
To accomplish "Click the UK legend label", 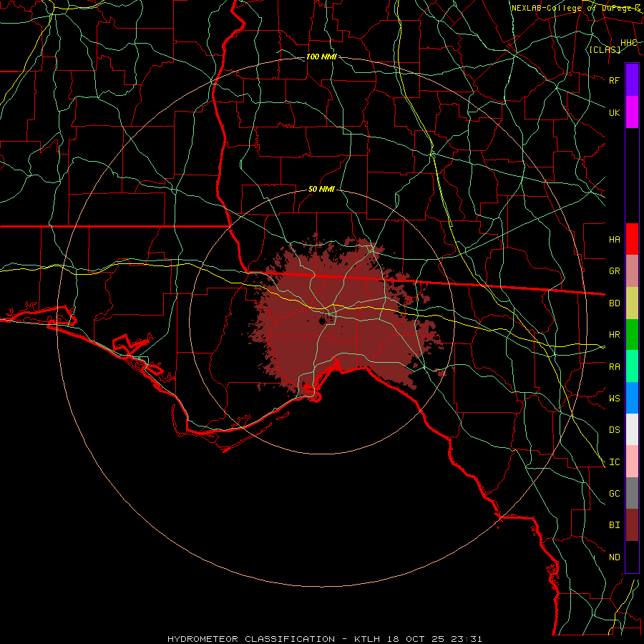I will (615, 112).
